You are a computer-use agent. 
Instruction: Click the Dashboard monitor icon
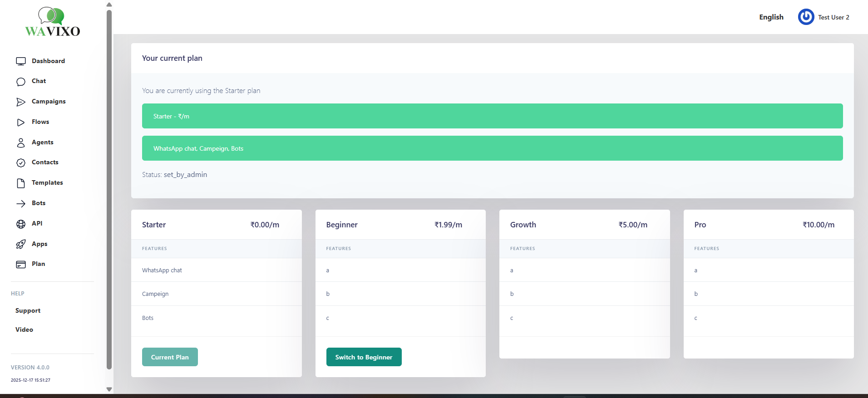pyautogui.click(x=21, y=61)
